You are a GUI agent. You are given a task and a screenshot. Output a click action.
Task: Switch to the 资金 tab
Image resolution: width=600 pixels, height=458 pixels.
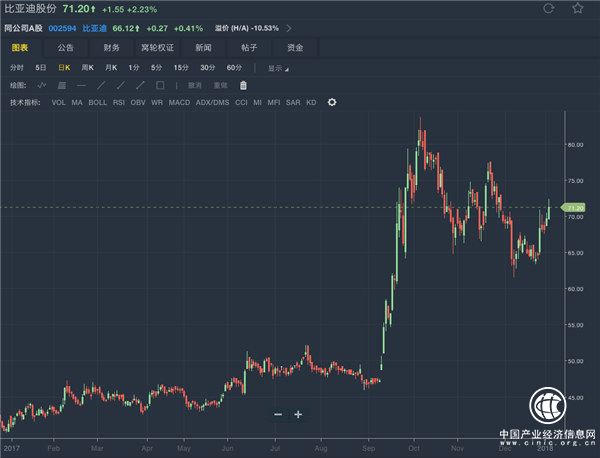tap(297, 47)
